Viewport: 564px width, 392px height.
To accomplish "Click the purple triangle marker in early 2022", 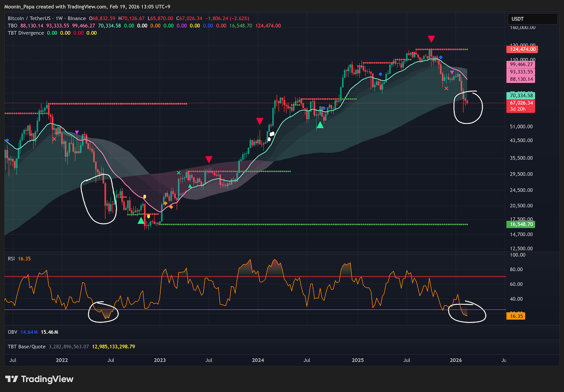I will tap(77, 132).
